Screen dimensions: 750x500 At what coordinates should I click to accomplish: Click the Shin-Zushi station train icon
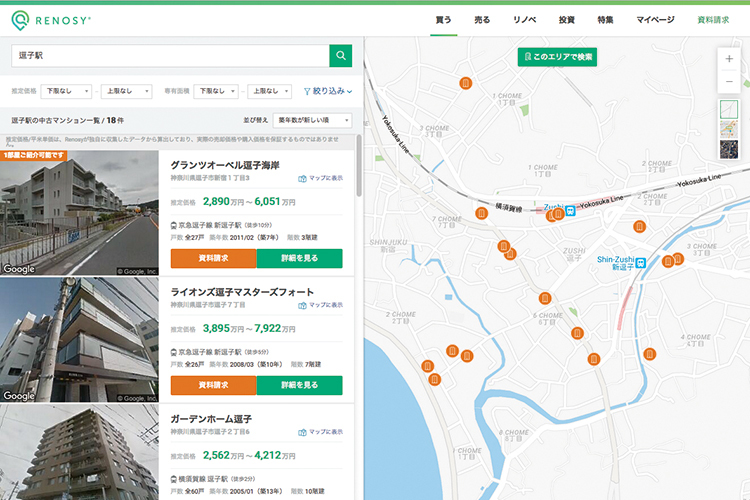641,262
